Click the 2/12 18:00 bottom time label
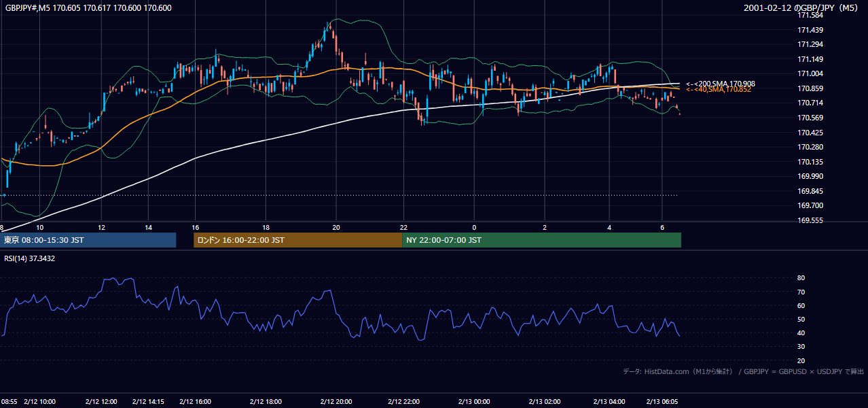This screenshot has width=868, height=408. point(266,401)
